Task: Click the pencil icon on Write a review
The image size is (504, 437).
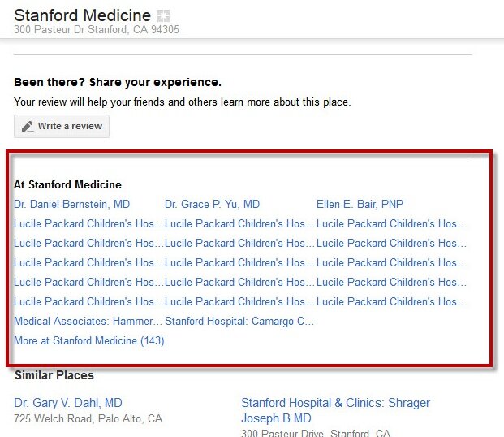Action: 28,126
